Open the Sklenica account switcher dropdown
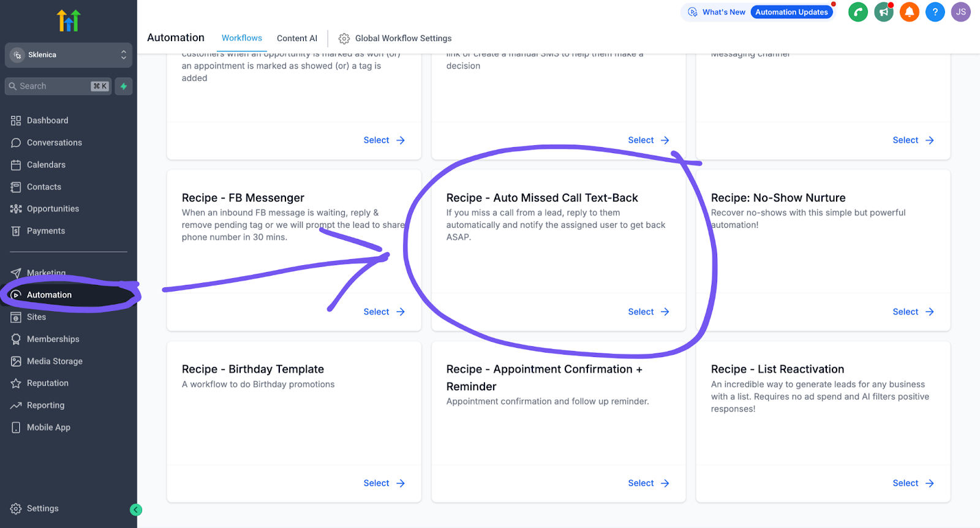The height and width of the screenshot is (528, 980). pyautogui.click(x=69, y=55)
